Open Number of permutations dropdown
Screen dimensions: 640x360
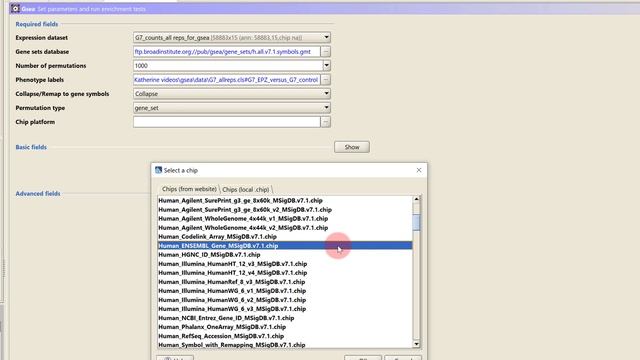coord(326,65)
